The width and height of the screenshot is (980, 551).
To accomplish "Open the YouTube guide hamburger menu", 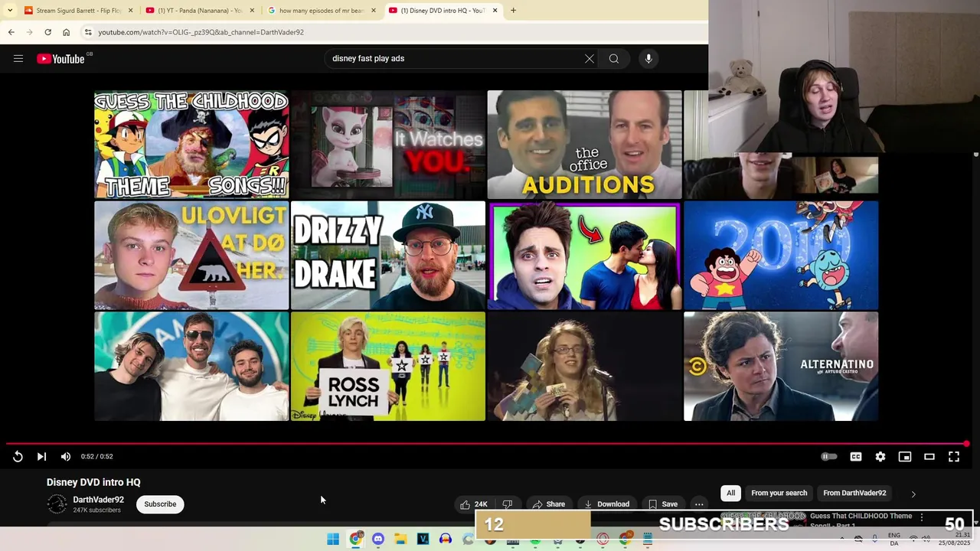I will pyautogui.click(x=18, y=59).
